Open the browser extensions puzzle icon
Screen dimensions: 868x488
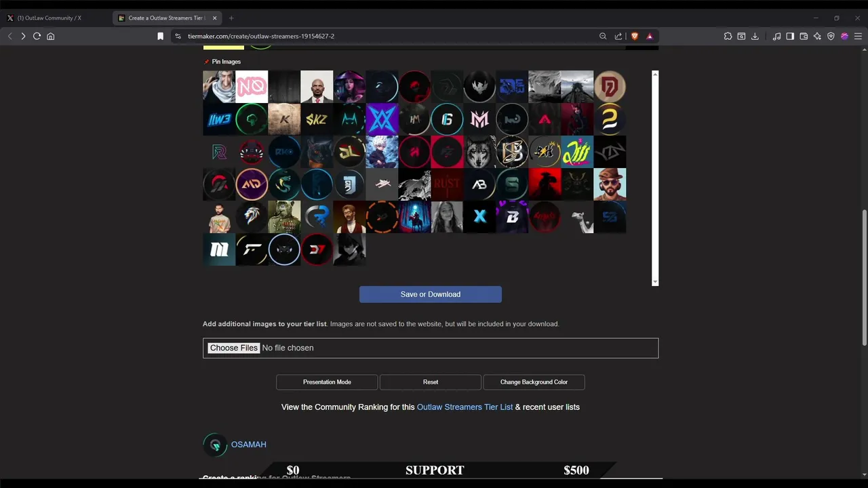[728, 36]
